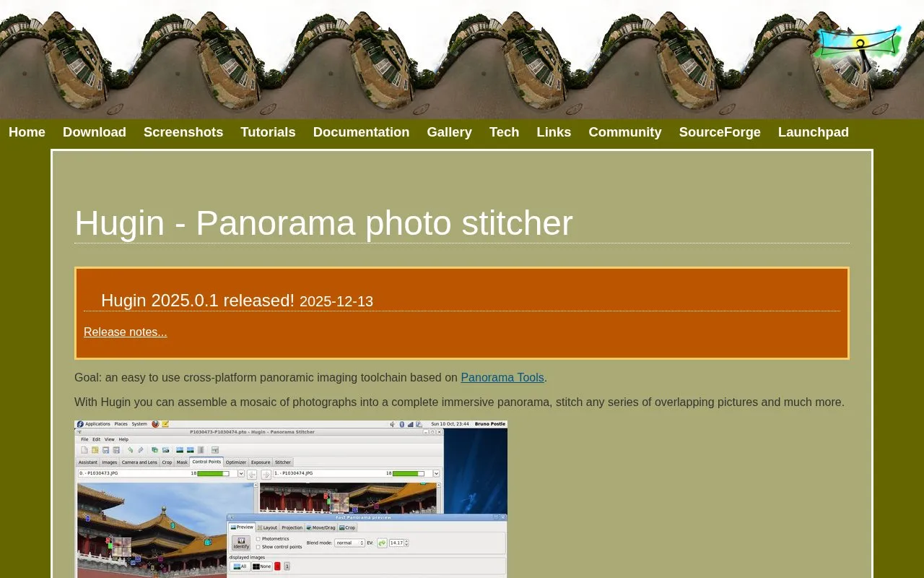Navigate to Tutorials

(x=268, y=132)
